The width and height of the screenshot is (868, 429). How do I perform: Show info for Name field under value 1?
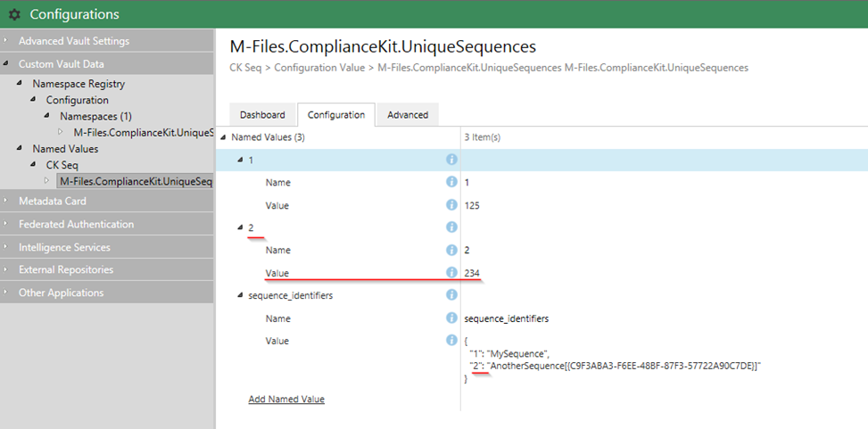[x=451, y=182]
